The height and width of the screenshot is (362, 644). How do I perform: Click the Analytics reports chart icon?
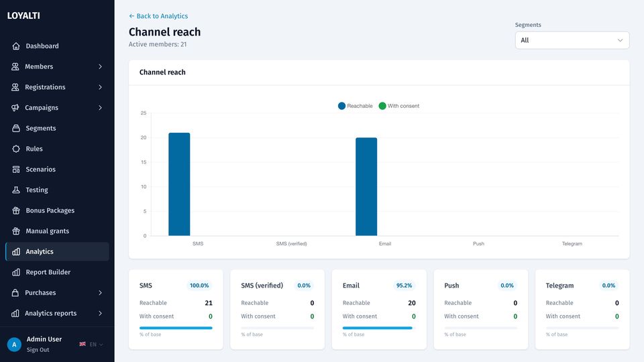point(15,313)
